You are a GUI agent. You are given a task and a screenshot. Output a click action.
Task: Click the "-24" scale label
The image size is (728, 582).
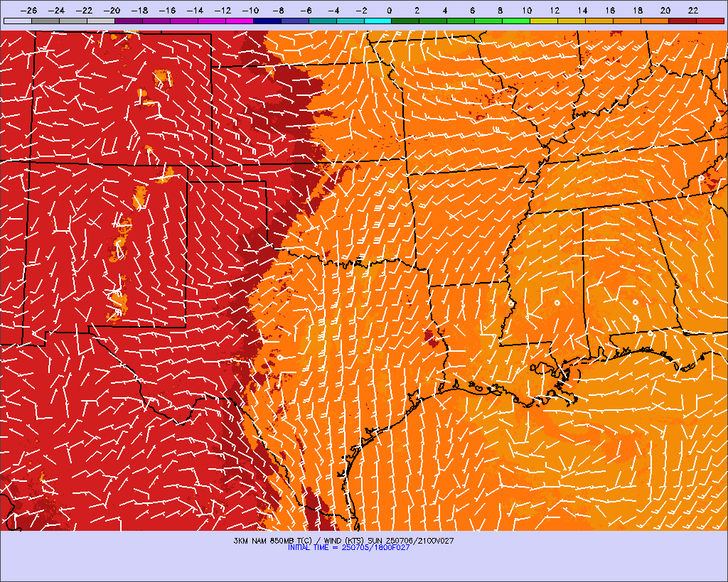tap(57, 11)
